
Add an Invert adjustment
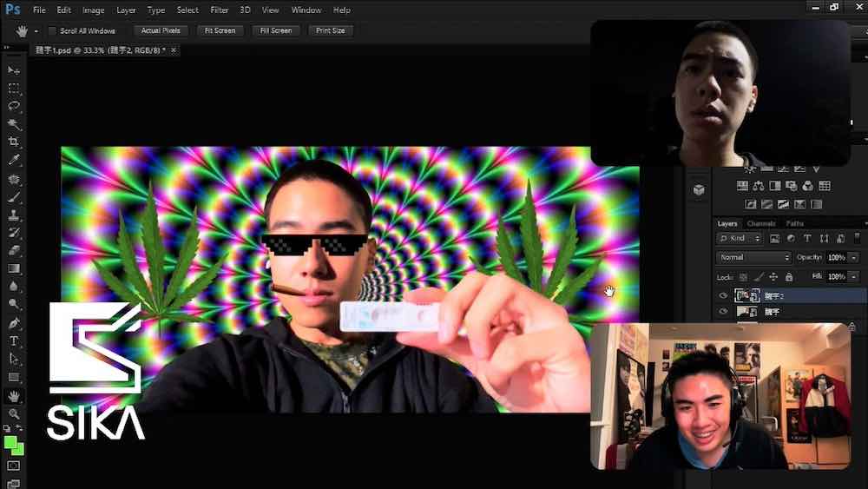tap(750, 204)
